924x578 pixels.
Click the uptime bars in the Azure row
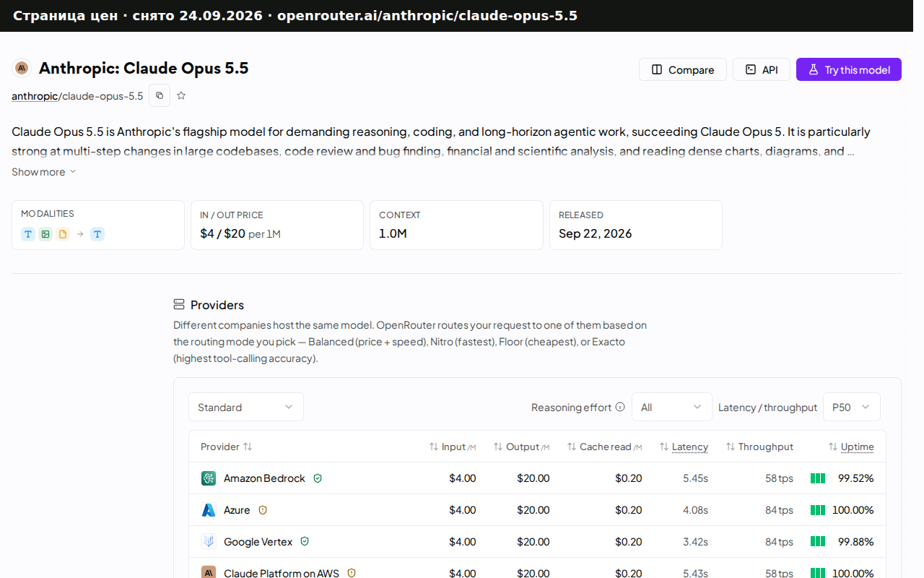[x=818, y=510]
